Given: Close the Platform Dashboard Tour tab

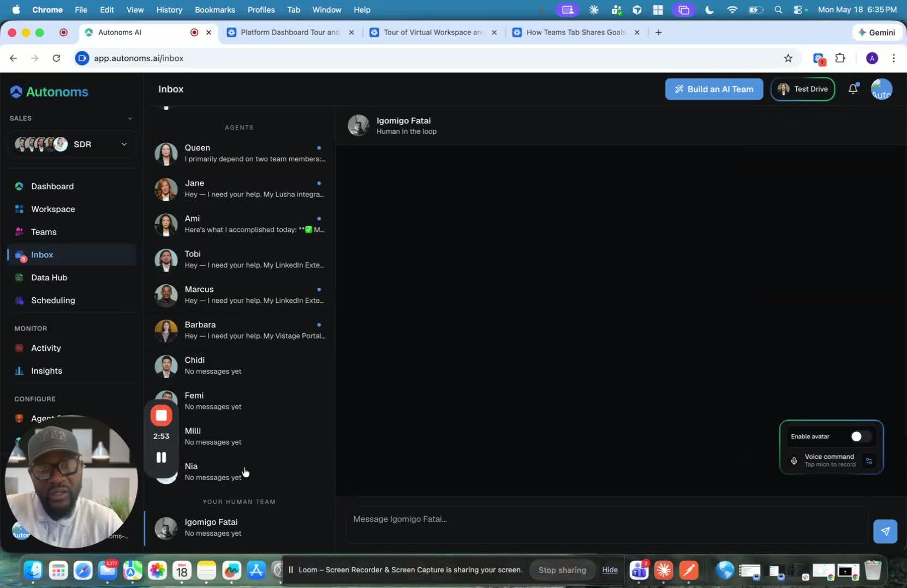Looking at the screenshot, I should pos(351,32).
